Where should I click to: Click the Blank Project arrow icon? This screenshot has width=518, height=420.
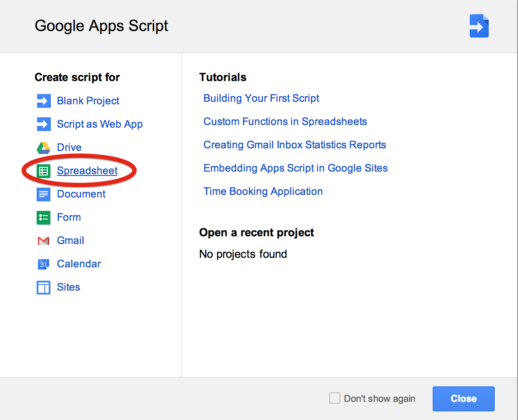tap(44, 101)
